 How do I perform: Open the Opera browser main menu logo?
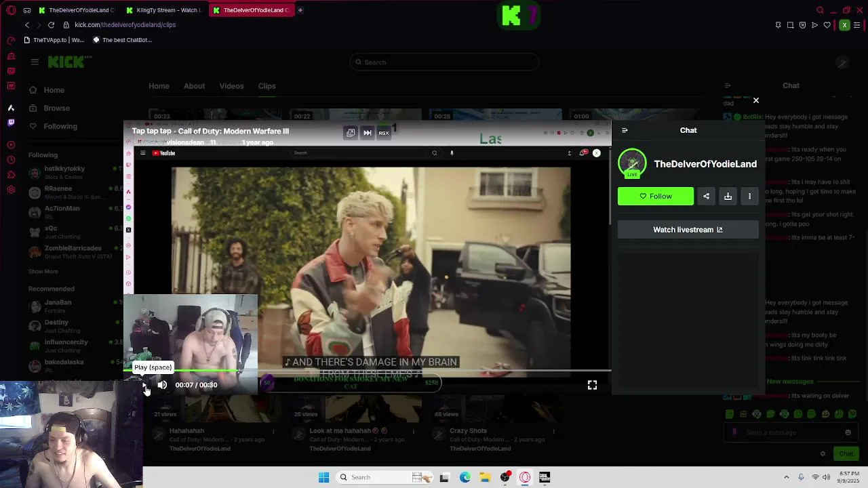point(11,10)
